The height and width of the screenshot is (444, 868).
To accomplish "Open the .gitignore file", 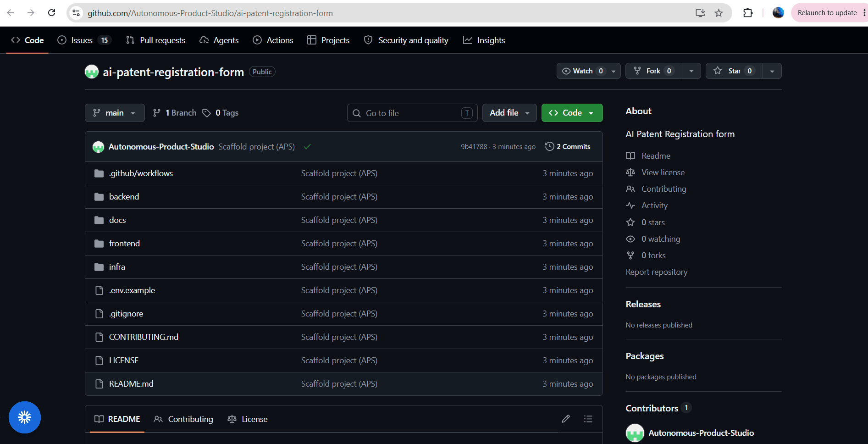I will point(126,314).
